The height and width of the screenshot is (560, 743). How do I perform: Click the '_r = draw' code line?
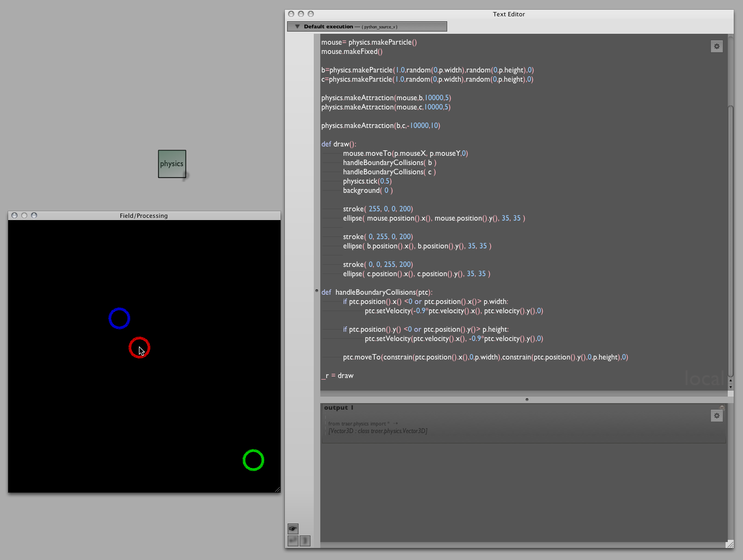click(x=337, y=376)
